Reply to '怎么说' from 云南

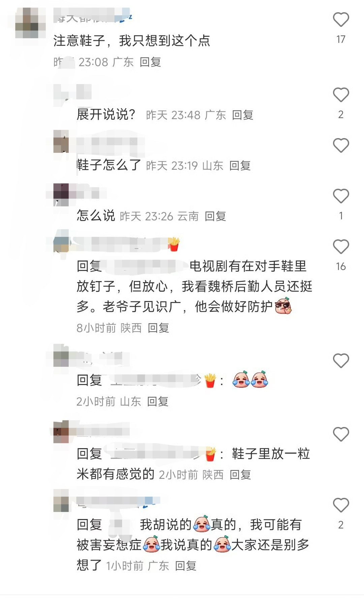point(215,216)
